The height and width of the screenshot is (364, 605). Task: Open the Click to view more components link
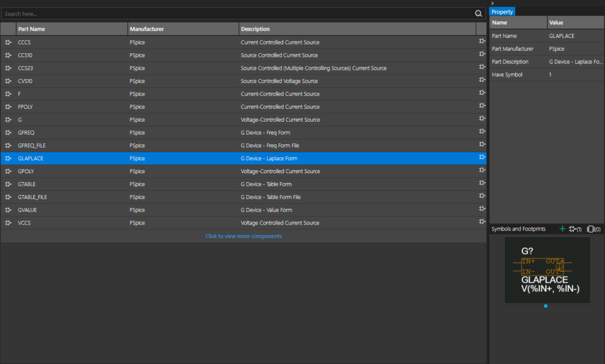point(243,236)
